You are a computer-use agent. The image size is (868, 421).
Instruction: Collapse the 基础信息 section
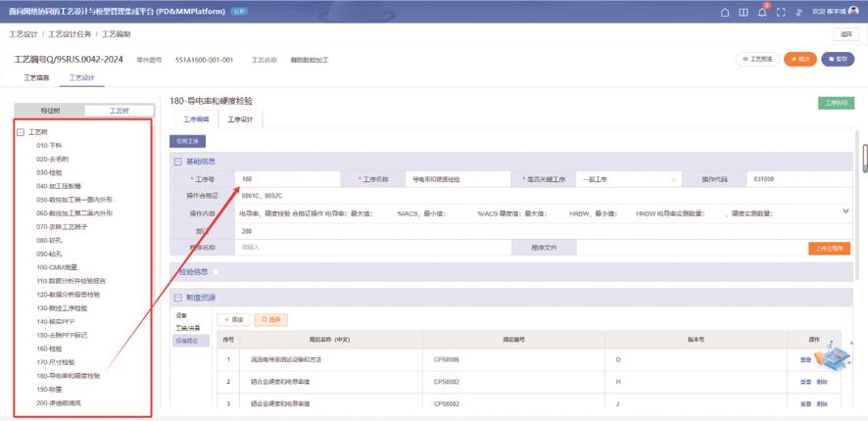tap(177, 162)
